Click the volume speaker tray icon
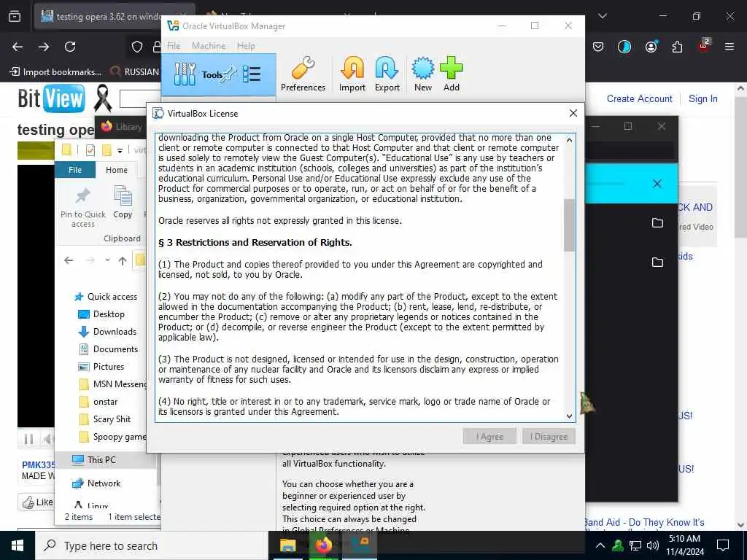The height and width of the screenshot is (560, 747). pos(653,545)
